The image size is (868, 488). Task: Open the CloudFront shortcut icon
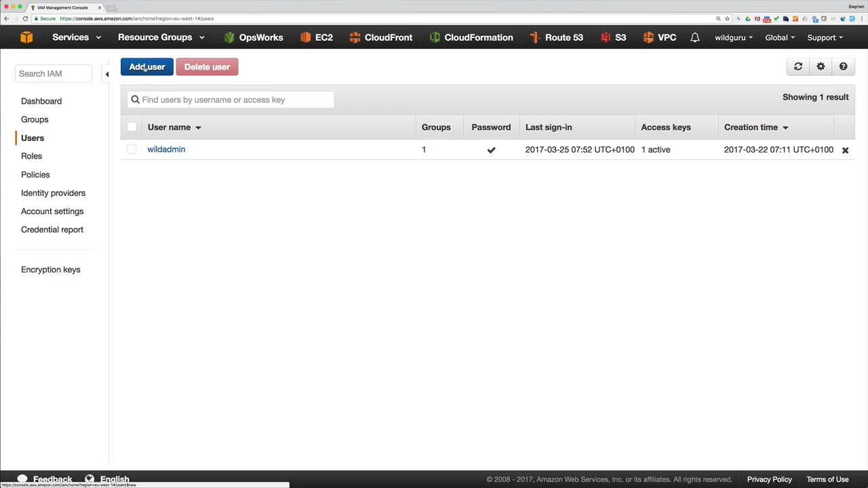click(355, 37)
